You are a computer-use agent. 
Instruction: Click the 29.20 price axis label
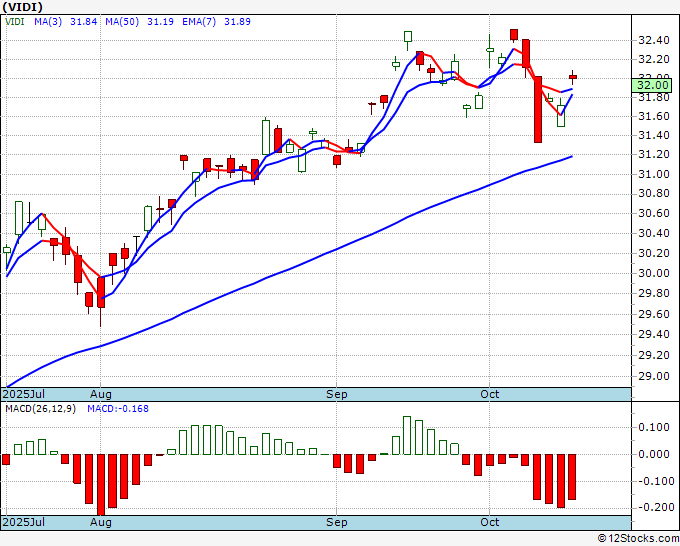click(654, 355)
